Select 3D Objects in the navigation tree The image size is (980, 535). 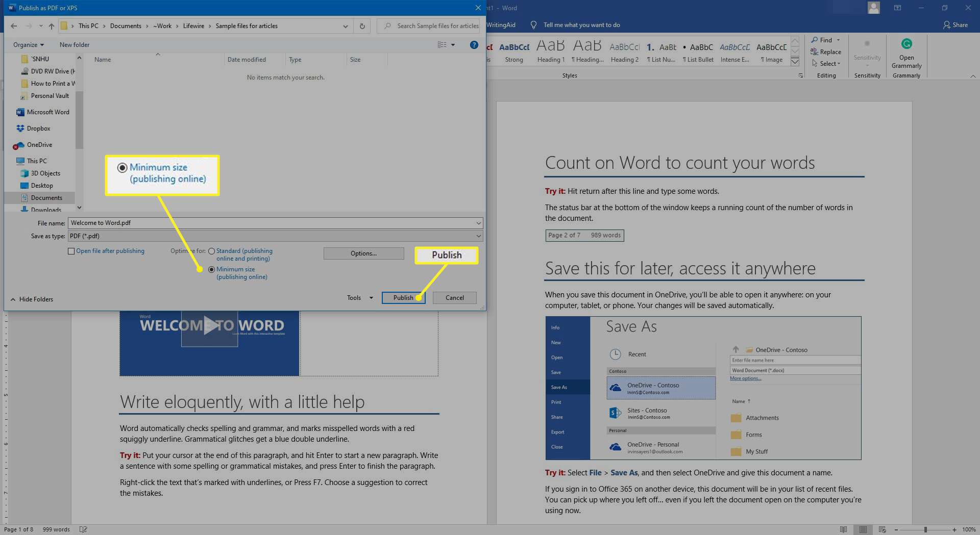pos(45,173)
